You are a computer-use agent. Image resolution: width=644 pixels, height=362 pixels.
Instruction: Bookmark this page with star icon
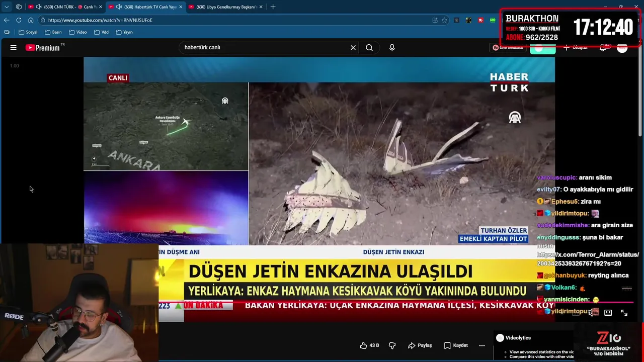tap(444, 20)
